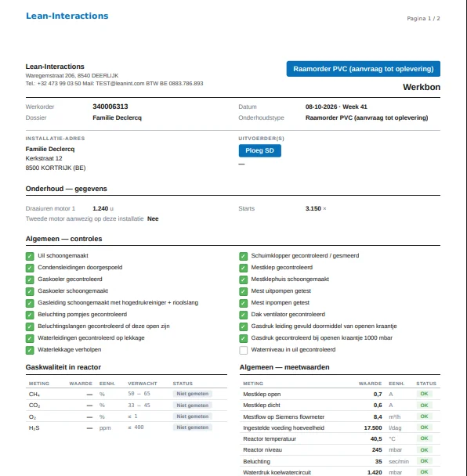Toggle 'Gasdruk gecontroleerd bij openen kraantje' checkbox
Screen dimensions: 467x476
click(244, 338)
